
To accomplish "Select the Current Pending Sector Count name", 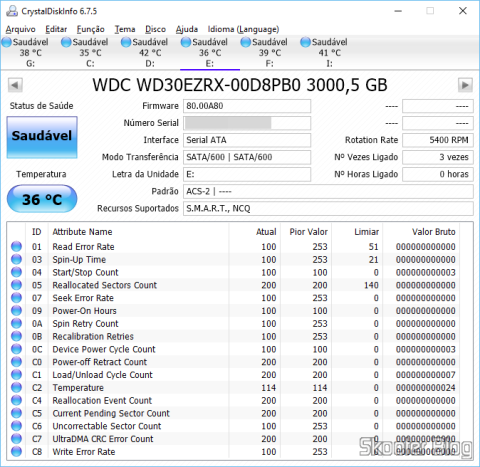I will [111, 413].
